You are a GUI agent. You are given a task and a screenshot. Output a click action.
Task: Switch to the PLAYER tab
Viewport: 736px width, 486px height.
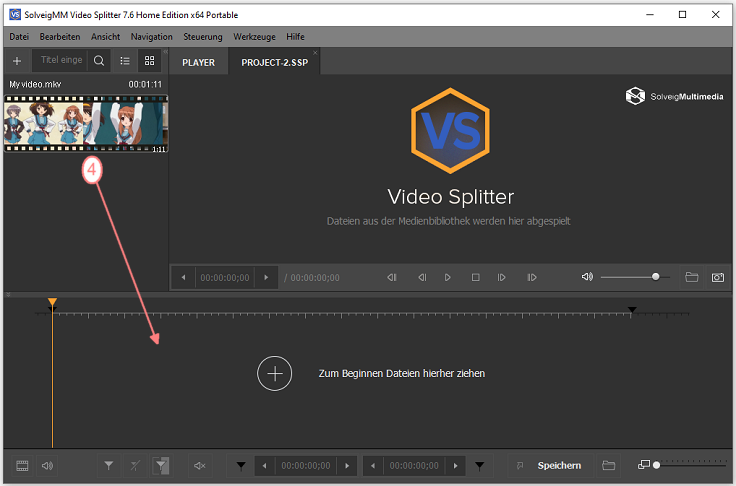tap(199, 62)
